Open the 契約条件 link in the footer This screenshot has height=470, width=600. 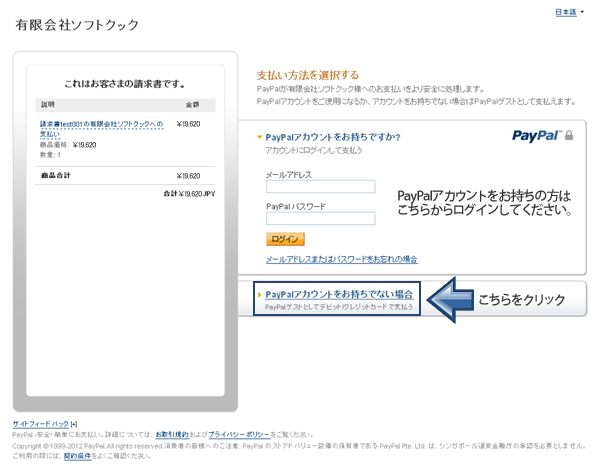(x=77, y=456)
